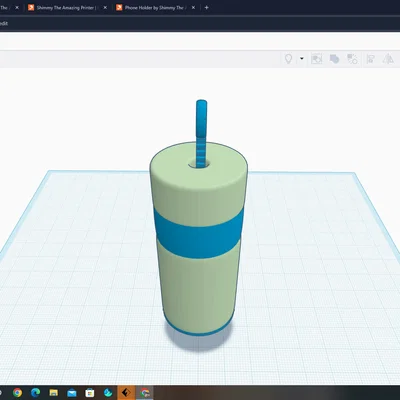400x400 pixels.
Task: Open Microsoft Store from the taskbar
Action: coord(90,393)
